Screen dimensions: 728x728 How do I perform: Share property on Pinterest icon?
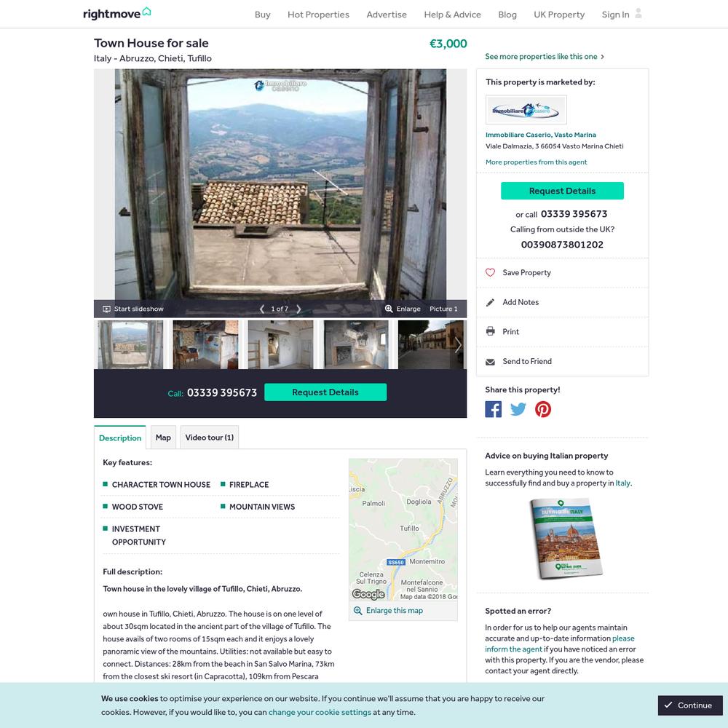tap(543, 409)
